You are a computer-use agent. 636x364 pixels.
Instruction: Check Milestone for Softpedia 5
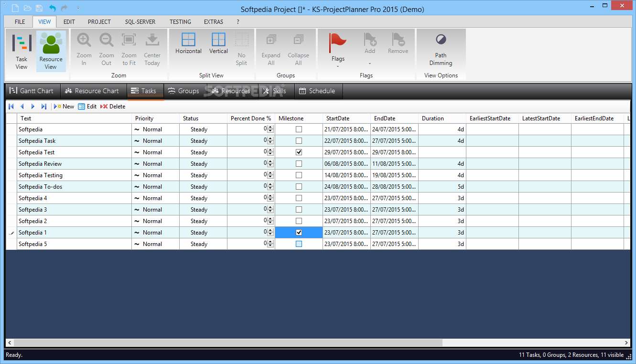(299, 244)
